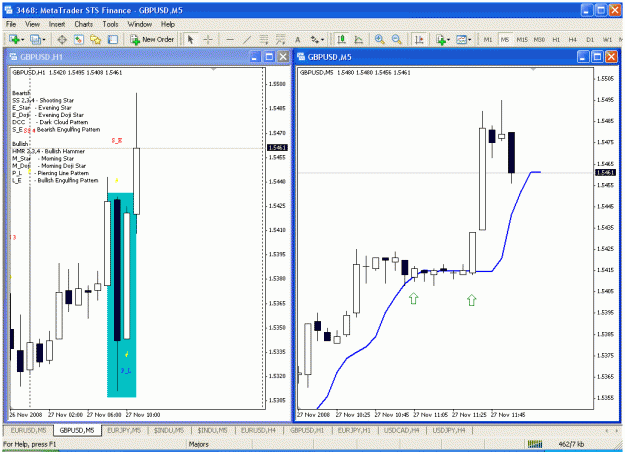Select the arrow cursor tool
This screenshot has height=452, width=625.
coord(191,39)
